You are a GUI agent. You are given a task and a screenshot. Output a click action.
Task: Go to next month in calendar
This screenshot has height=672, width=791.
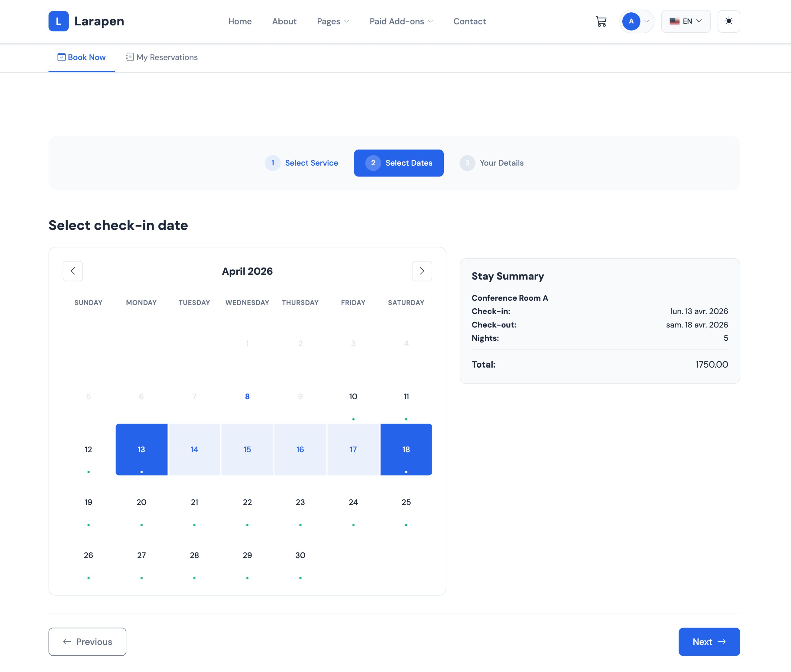coord(421,271)
